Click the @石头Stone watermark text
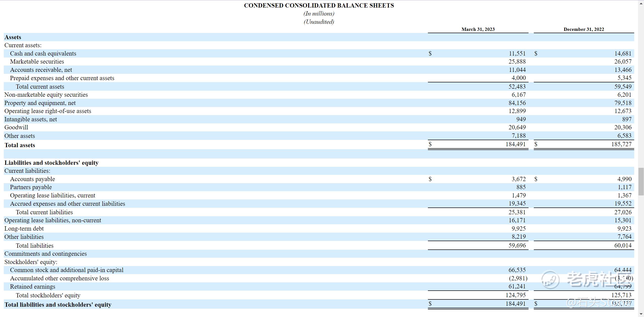Viewport: 644px width, 317px height. pos(598,302)
